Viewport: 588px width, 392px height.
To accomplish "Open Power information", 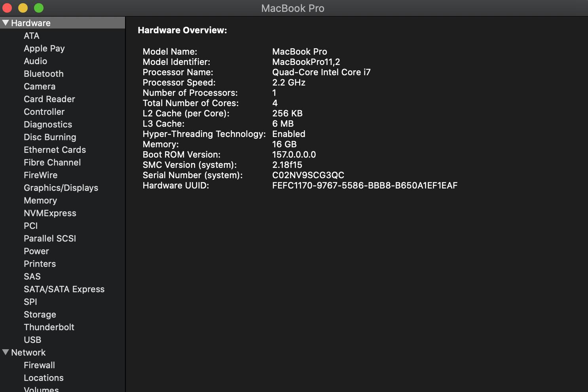I will [x=36, y=251].
